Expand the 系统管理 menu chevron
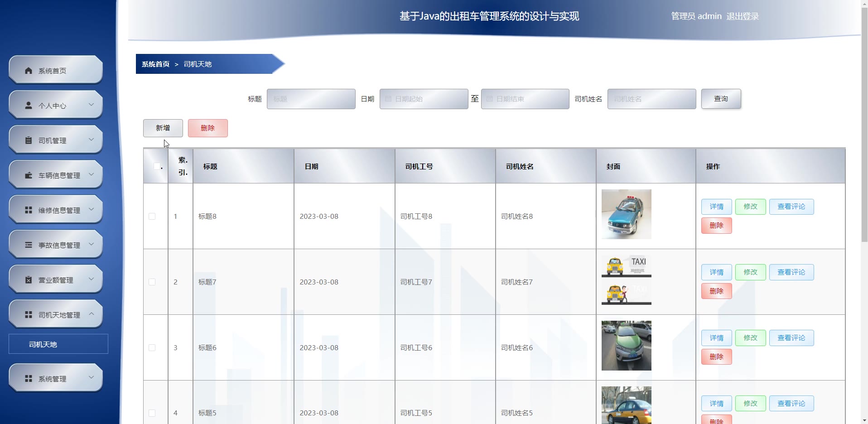Viewport: 868px width, 424px height. click(92, 378)
